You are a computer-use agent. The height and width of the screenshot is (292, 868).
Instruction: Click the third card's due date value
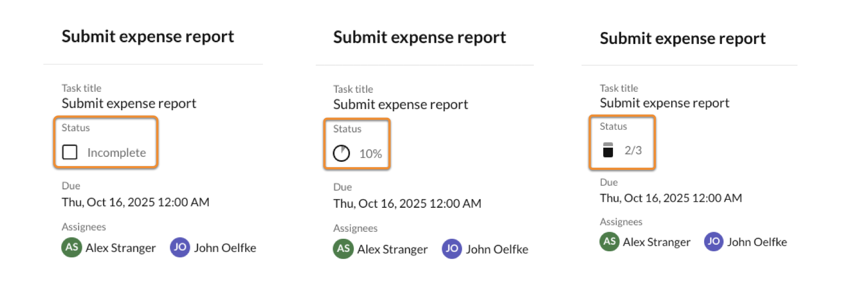671,198
